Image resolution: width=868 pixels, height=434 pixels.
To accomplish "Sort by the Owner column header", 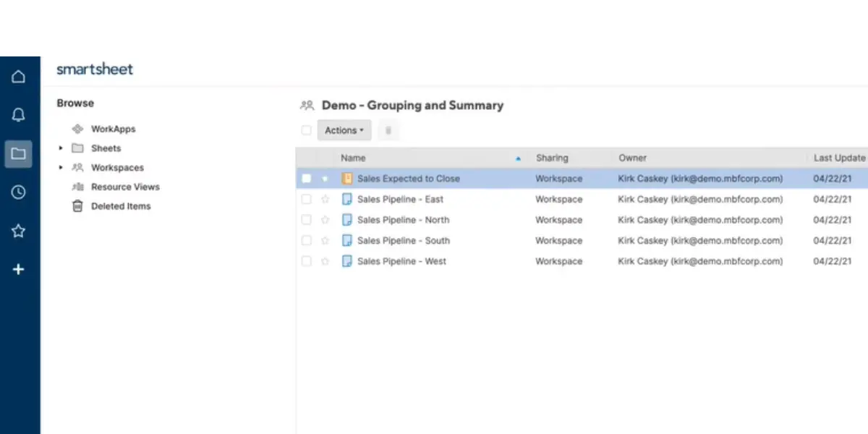I will tap(632, 158).
